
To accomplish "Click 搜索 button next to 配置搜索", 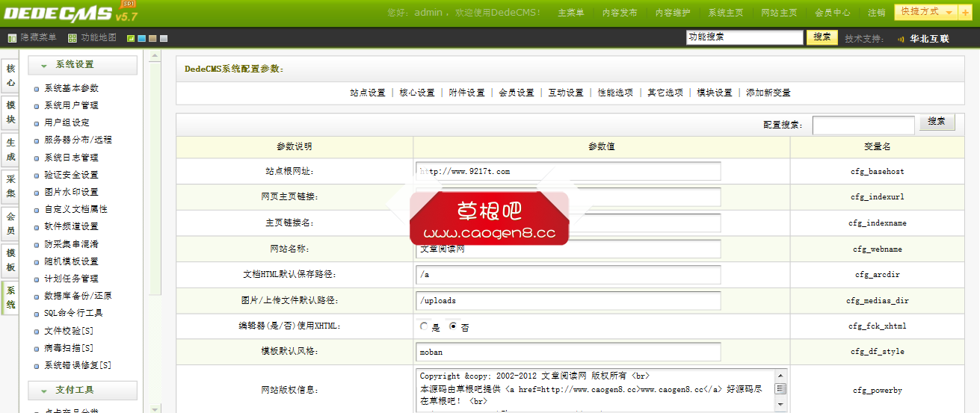I will 937,122.
